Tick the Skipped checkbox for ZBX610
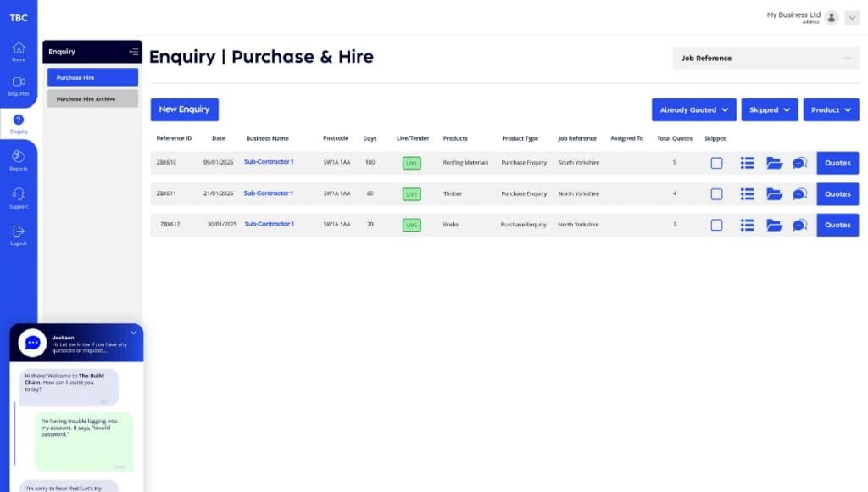The width and height of the screenshot is (868, 492). pyautogui.click(x=716, y=163)
